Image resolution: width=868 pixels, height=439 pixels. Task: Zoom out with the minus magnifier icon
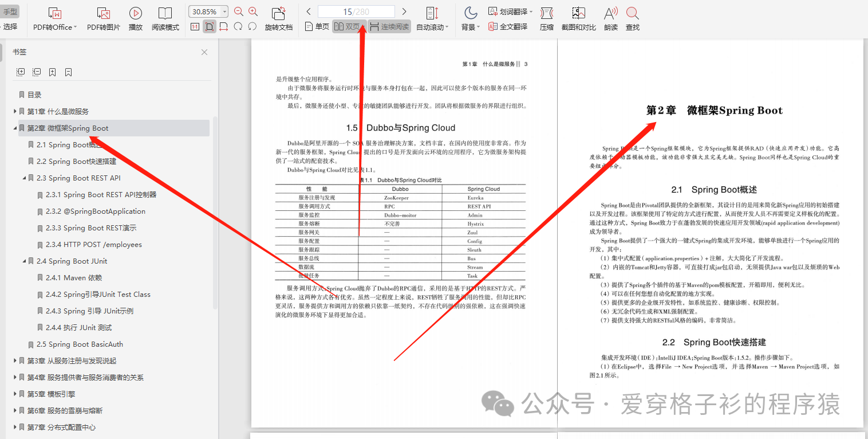[x=239, y=11]
